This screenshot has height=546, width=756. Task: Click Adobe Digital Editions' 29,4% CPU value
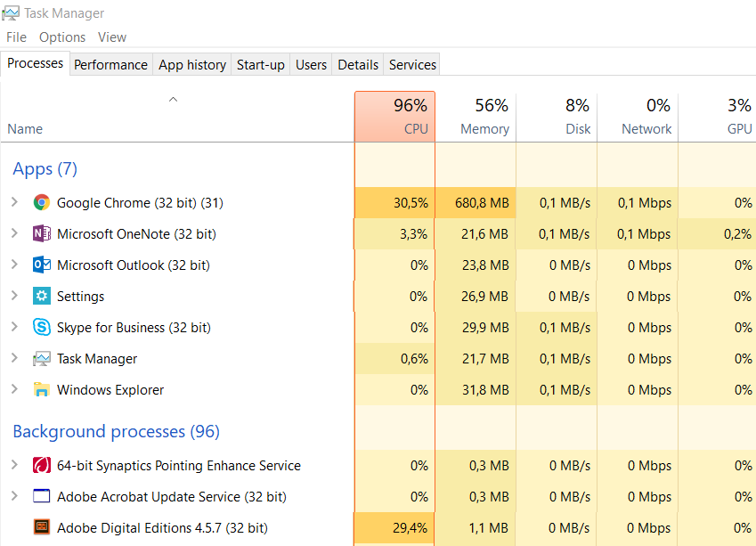click(410, 527)
